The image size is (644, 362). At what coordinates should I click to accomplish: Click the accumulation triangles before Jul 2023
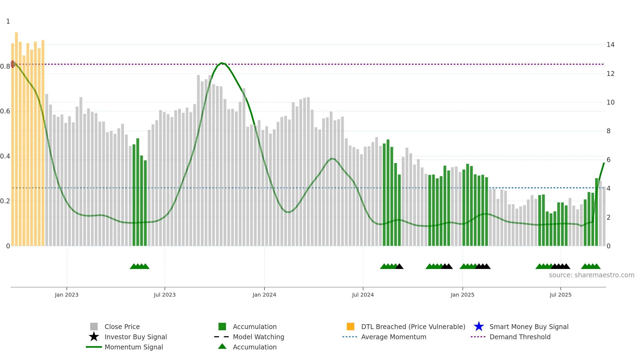(140, 266)
